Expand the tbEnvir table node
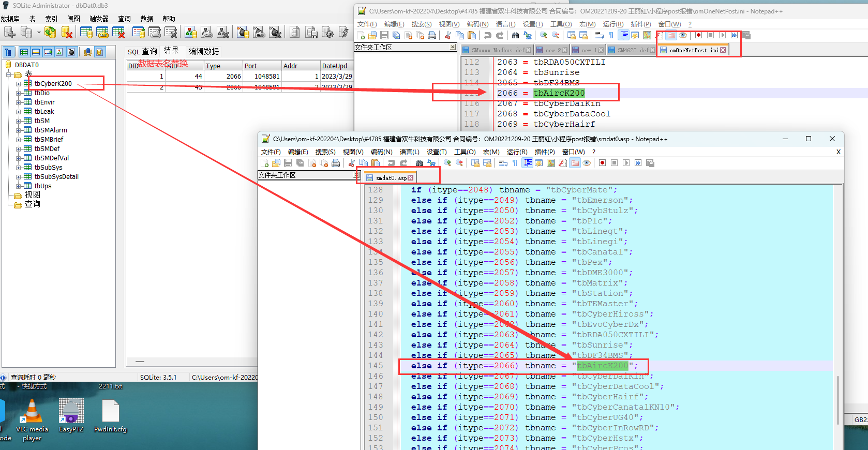Screen dimensions: 868x450 (19, 102)
